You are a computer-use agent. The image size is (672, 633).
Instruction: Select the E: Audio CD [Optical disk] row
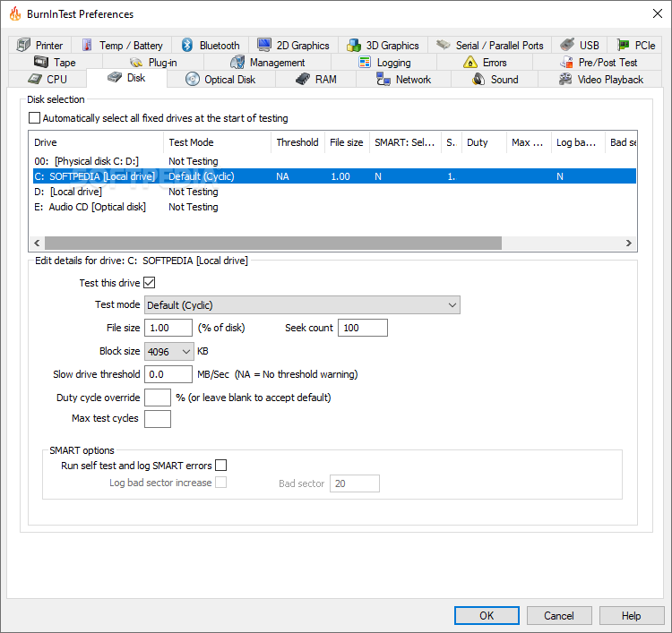(332, 207)
